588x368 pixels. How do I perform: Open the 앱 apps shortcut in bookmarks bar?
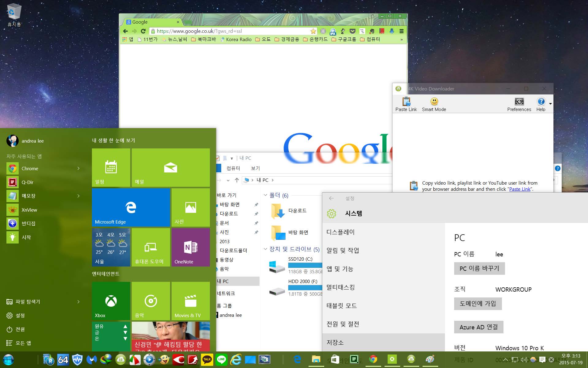click(x=127, y=39)
